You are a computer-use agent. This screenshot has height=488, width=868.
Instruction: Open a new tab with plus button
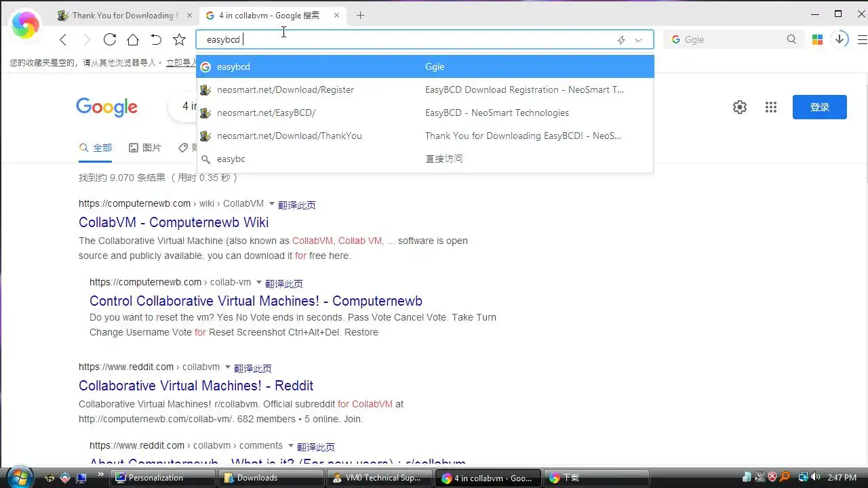[x=360, y=15]
